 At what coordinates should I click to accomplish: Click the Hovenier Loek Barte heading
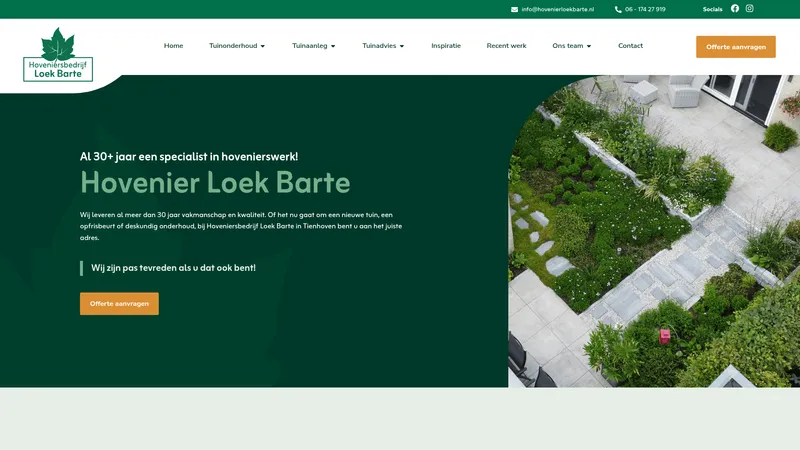click(x=215, y=182)
